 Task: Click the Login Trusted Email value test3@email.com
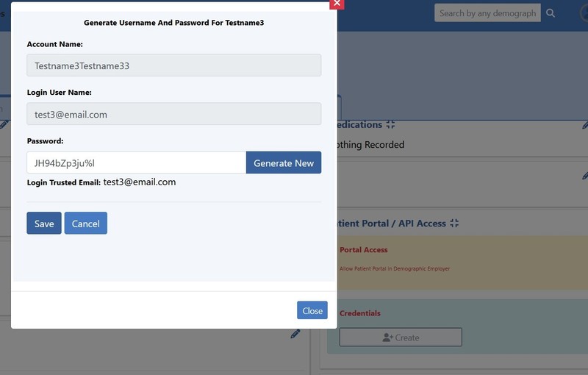[140, 182]
